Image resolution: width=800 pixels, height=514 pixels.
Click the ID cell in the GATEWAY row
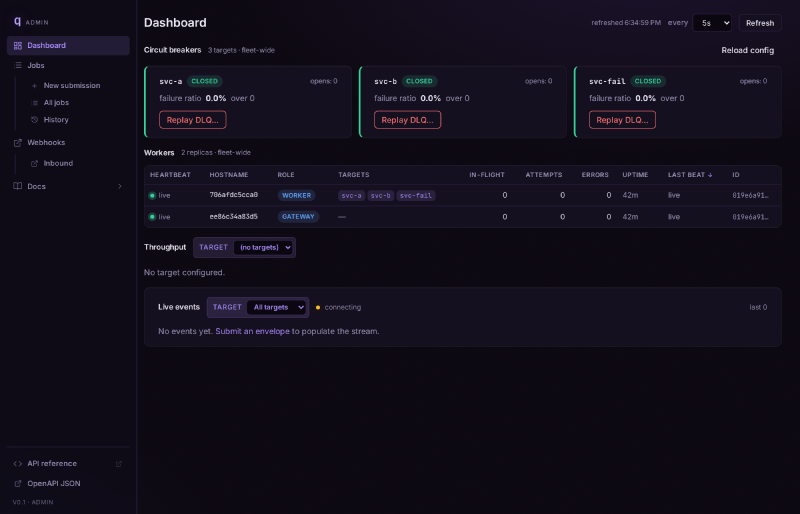751,217
